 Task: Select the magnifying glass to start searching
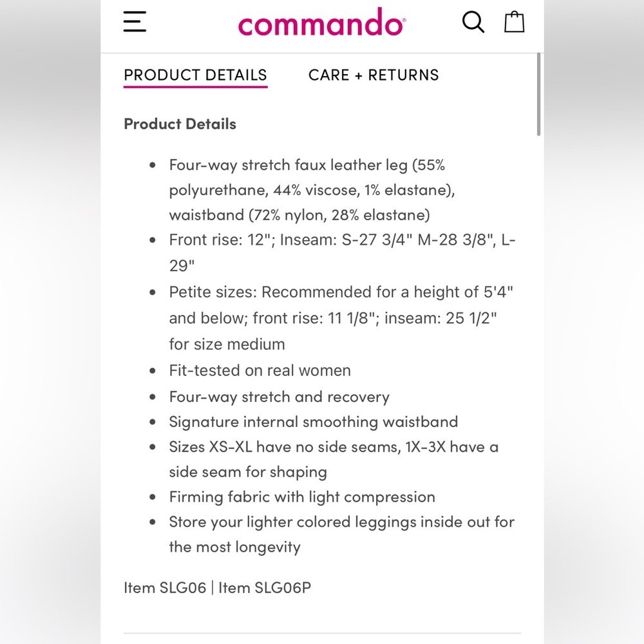coord(473,21)
